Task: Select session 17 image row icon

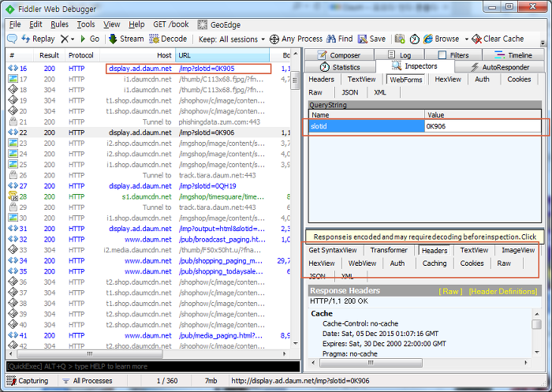Action: click(13, 79)
